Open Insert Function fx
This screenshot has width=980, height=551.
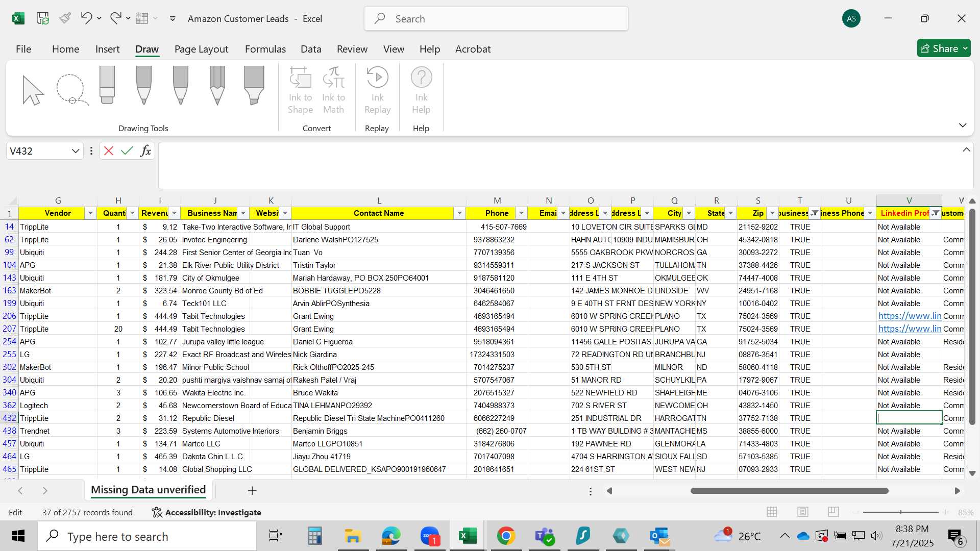coord(146,151)
